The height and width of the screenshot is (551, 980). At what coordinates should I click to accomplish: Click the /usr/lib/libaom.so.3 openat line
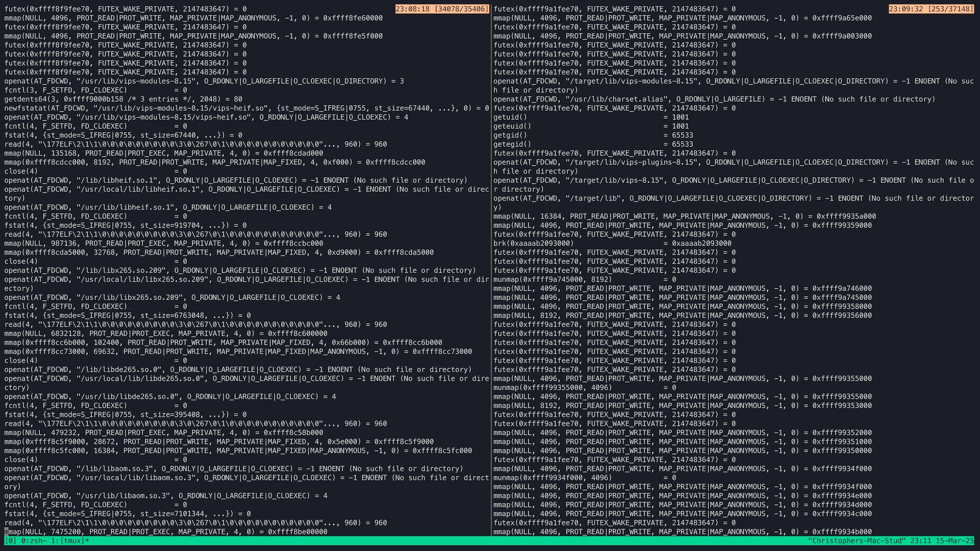pos(165,496)
